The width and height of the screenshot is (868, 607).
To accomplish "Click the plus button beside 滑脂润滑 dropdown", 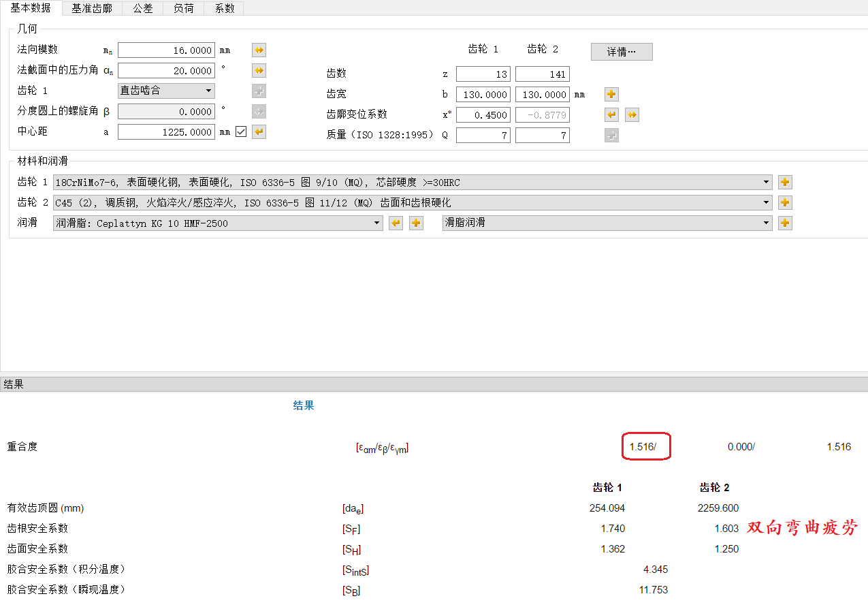I will (x=785, y=223).
